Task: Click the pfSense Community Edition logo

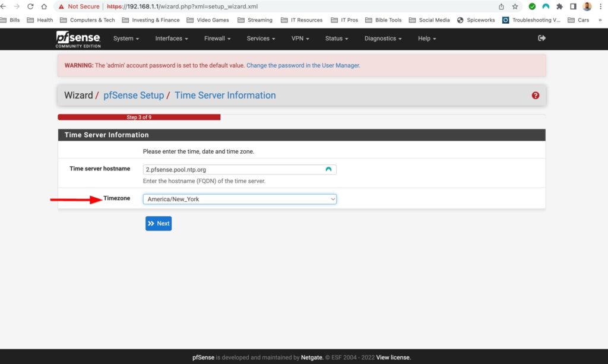Action: [x=78, y=39]
